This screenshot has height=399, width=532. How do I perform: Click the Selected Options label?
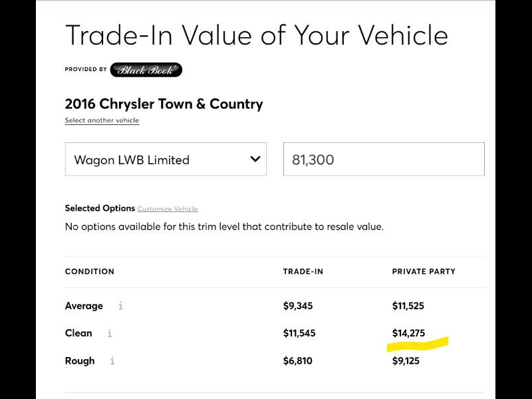pos(100,208)
